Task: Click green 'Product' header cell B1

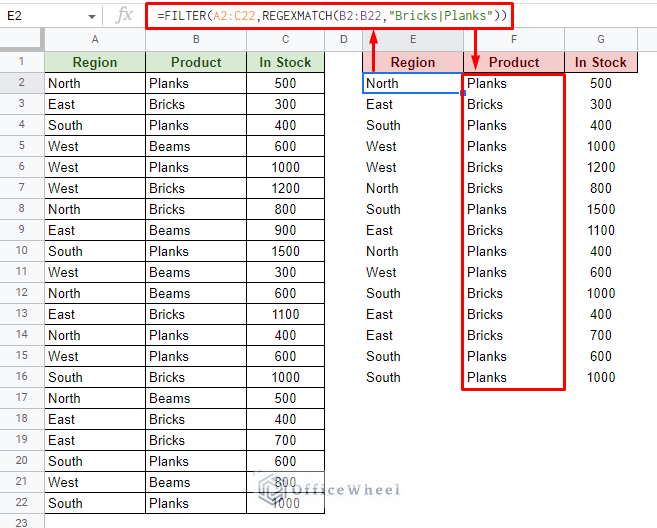Action: coord(196,62)
